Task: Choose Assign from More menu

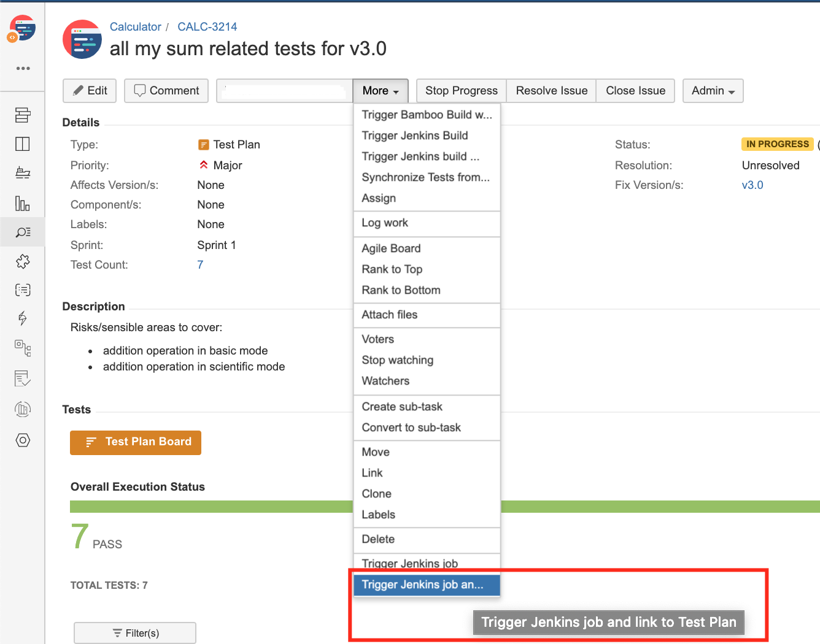Action: (x=427, y=198)
